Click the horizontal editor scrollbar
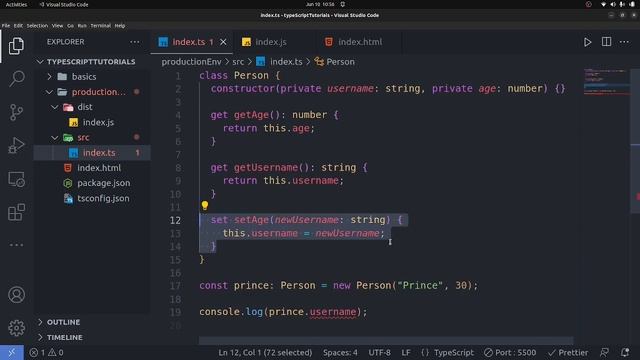This screenshot has width=640, height=360. tap(386, 340)
